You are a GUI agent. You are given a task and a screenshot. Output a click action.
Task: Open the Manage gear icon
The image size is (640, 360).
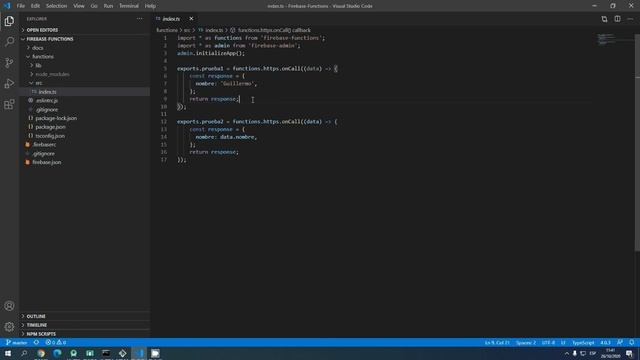(x=9, y=327)
